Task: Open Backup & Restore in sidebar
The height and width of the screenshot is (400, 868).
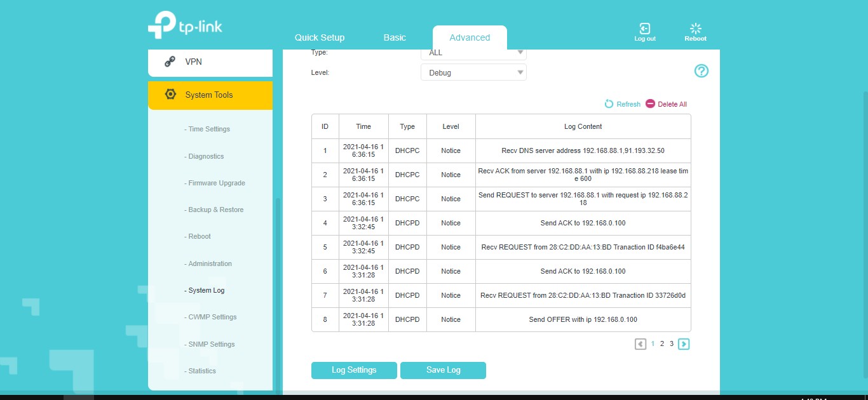Action: click(215, 210)
